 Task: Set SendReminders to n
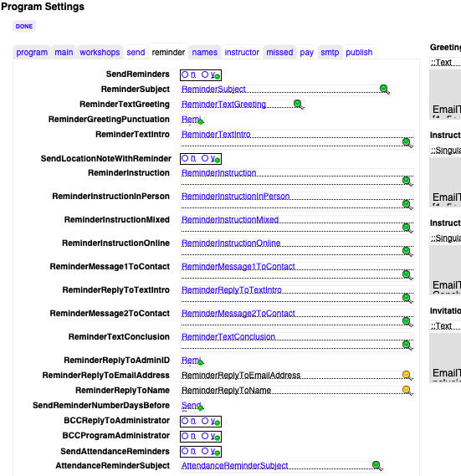coord(185,74)
